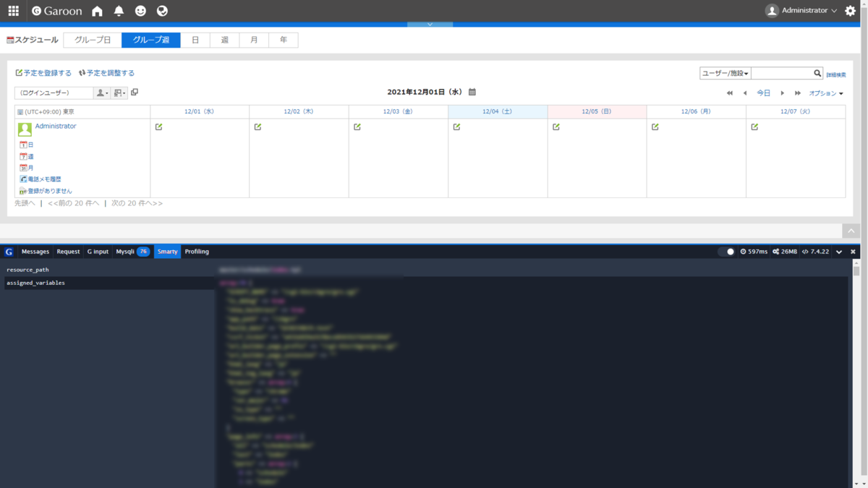The width and height of the screenshot is (868, 488).
Task: Select the グループ日 schedule view tab
Action: click(92, 40)
